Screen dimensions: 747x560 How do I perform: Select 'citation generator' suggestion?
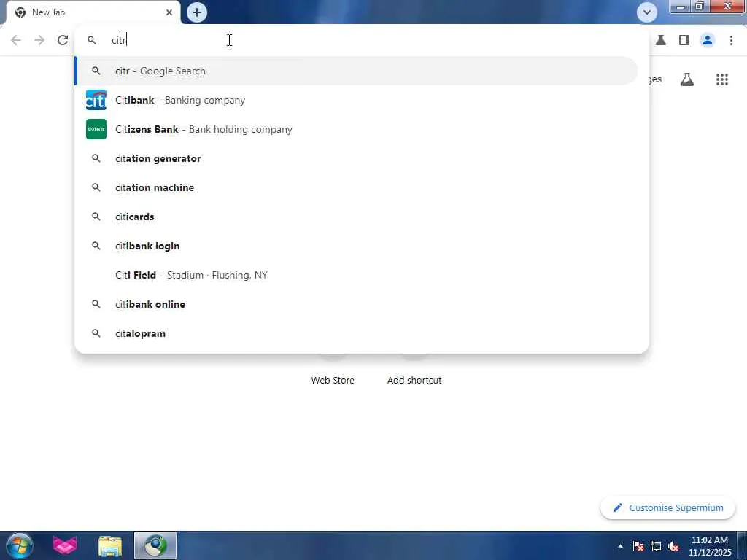pos(356,158)
